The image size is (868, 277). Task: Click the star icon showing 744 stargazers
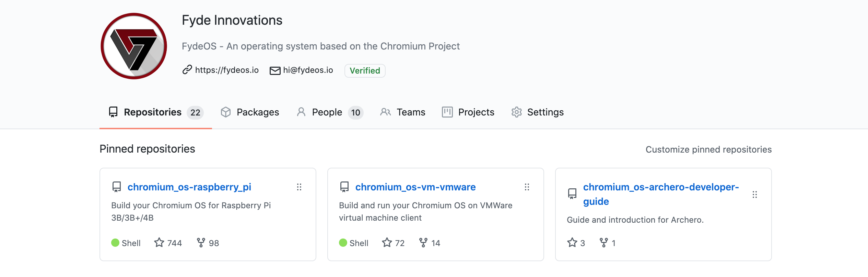coord(159,243)
